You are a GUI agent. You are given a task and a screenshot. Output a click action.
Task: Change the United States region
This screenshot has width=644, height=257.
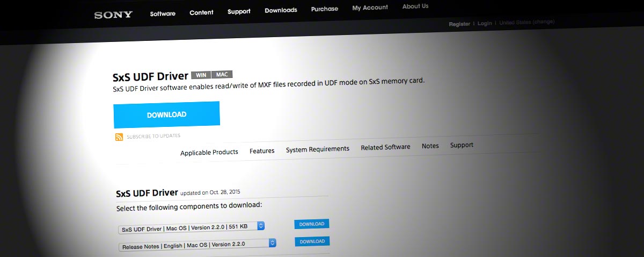[x=526, y=22]
